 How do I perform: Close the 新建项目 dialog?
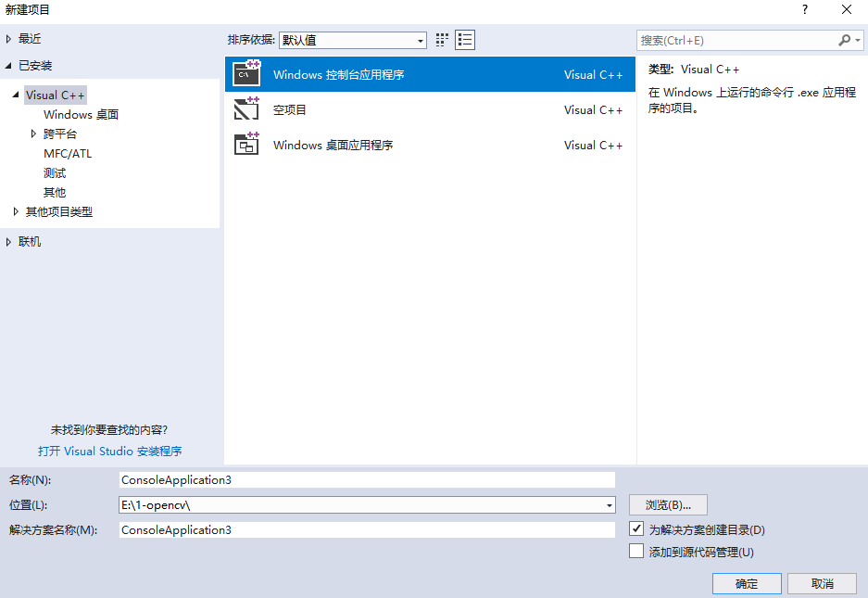coord(847,9)
